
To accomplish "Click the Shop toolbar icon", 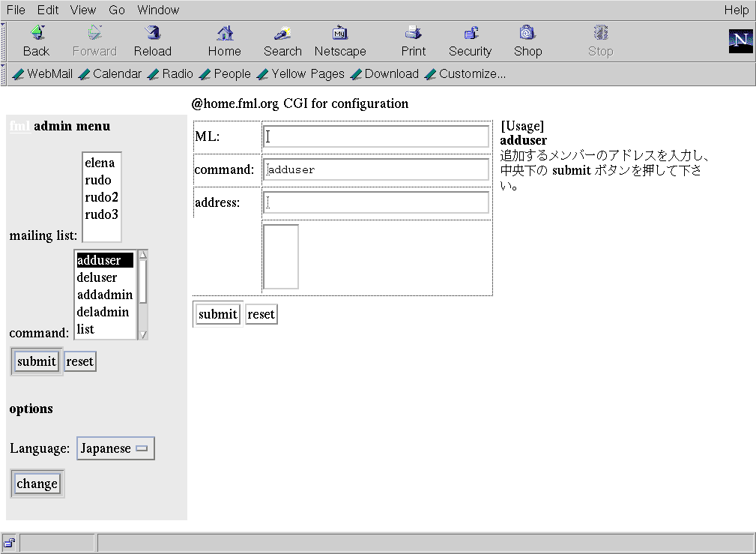I will [527, 34].
